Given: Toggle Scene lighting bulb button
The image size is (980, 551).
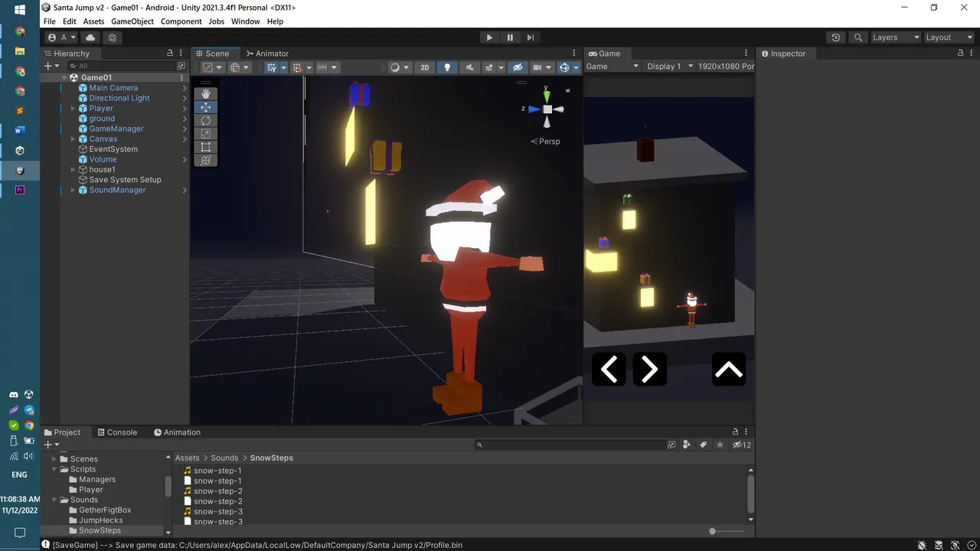Looking at the screenshot, I should click(x=447, y=67).
